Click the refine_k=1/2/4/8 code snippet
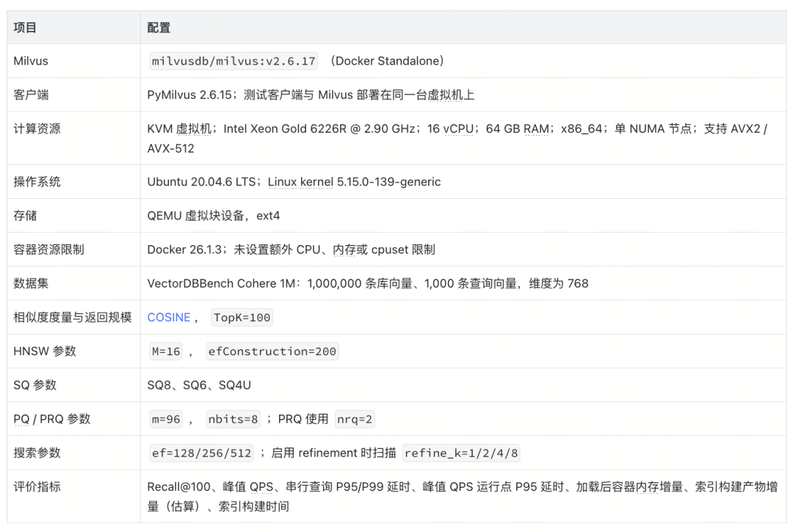The image size is (793, 532). click(x=460, y=453)
